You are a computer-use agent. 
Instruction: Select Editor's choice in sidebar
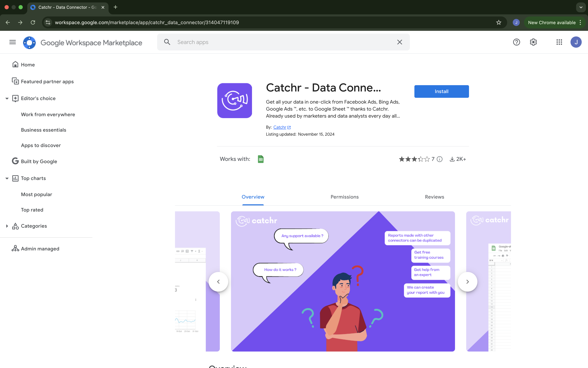click(38, 98)
